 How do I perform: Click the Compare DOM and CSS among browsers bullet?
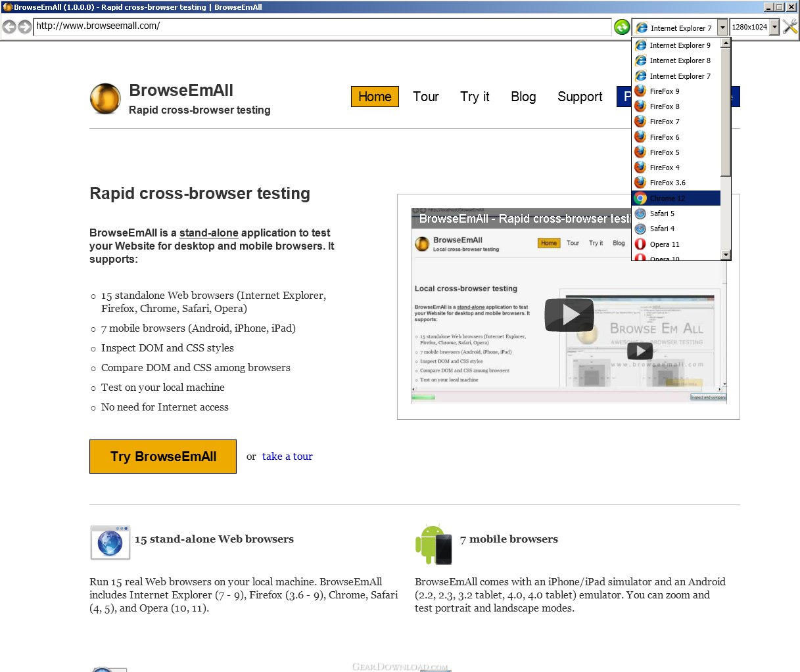click(196, 368)
